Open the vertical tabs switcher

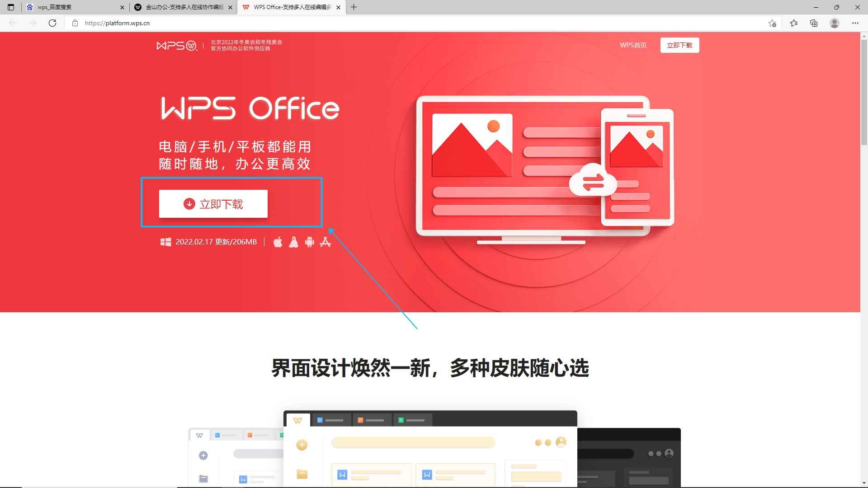(x=10, y=7)
